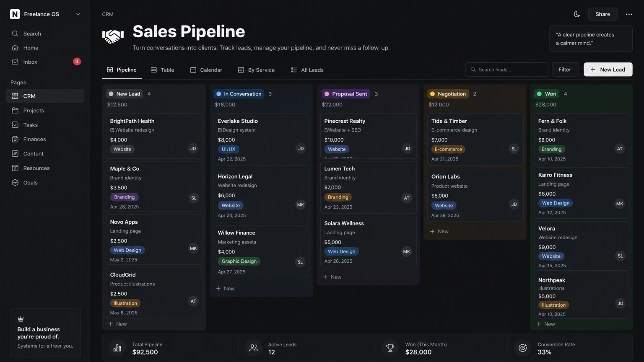
Task: Open CRM page in sidebar
Action: [x=45, y=96]
